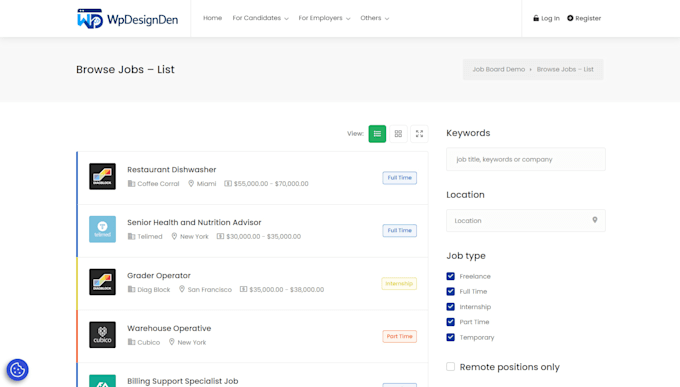The height and width of the screenshot is (387, 680).
Task: Click salary icon on Restaurant Dishwasher row
Action: pyautogui.click(x=228, y=184)
